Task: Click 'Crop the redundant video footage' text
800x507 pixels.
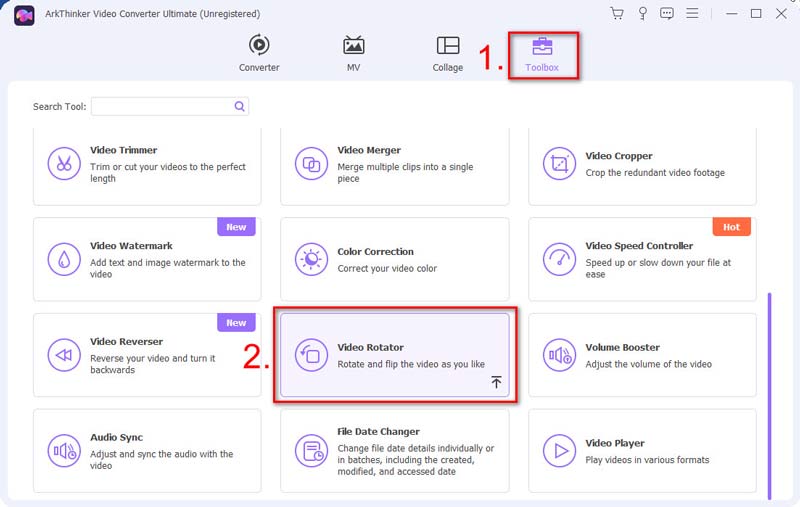Action: [655, 173]
